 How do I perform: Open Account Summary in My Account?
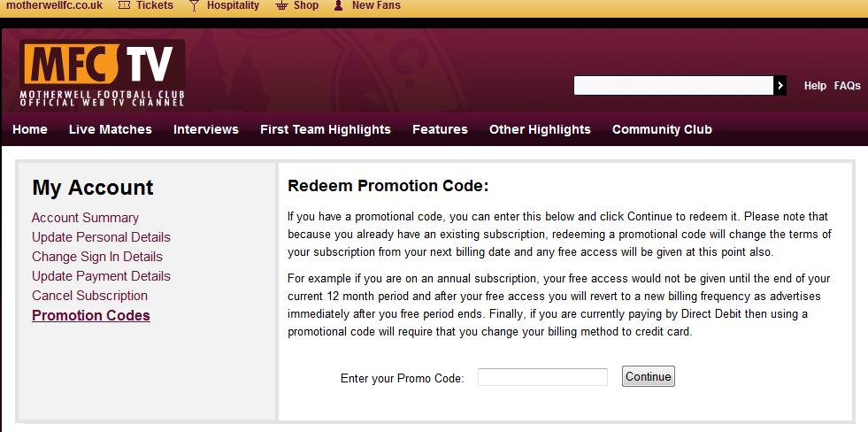tap(85, 218)
